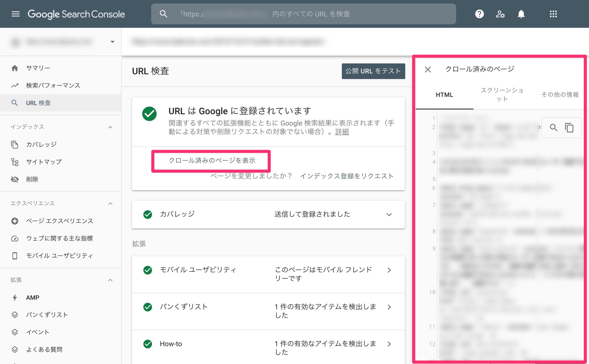This screenshot has height=364, width=589.
Task: Copy the crawled HTML code
Action: (569, 128)
